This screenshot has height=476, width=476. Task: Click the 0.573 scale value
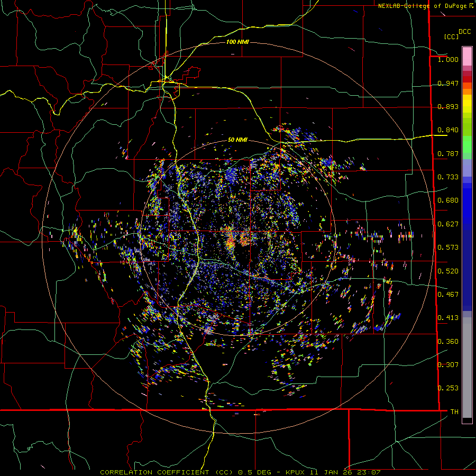(448, 248)
